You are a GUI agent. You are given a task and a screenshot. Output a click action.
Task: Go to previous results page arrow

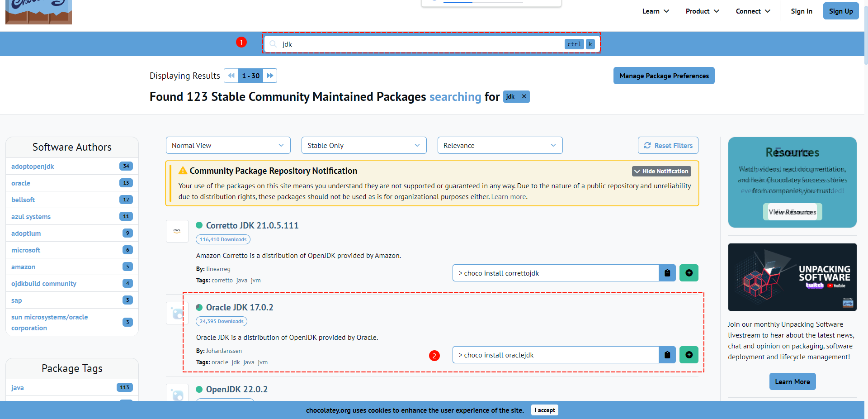coord(231,76)
